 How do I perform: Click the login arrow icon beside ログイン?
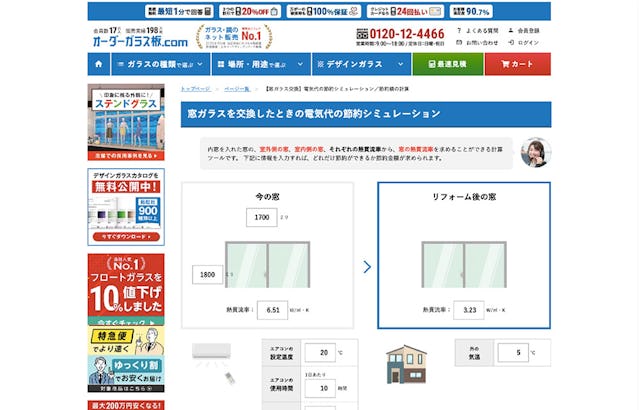pos(511,42)
